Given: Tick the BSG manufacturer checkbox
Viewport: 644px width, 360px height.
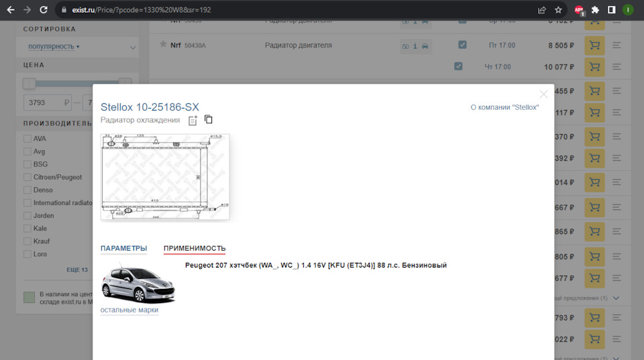Looking at the screenshot, I should (28, 164).
